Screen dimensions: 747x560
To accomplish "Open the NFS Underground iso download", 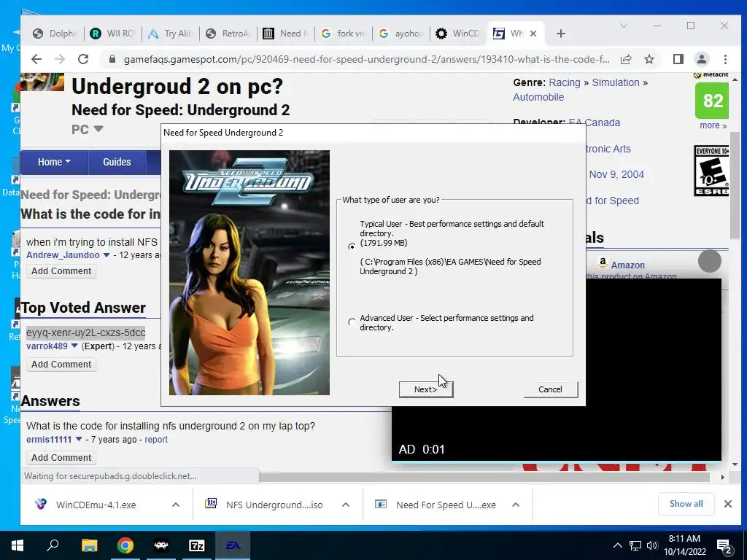I will [274, 505].
